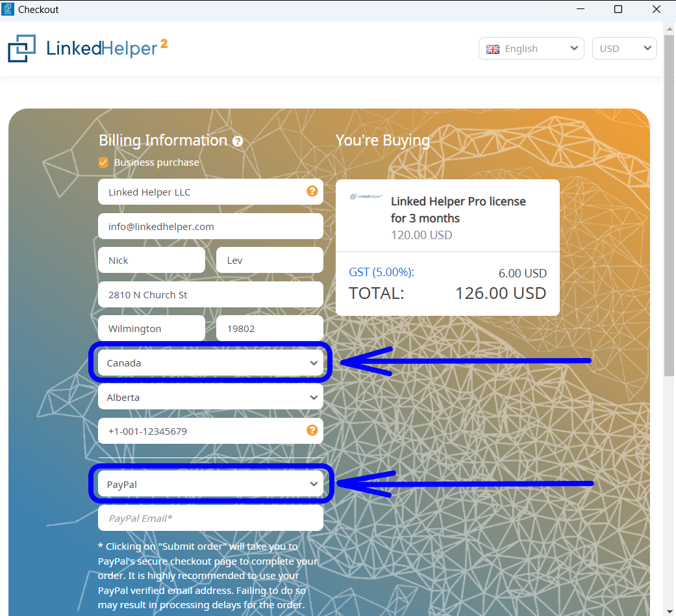Click the 19802 postal code field

tap(269, 328)
